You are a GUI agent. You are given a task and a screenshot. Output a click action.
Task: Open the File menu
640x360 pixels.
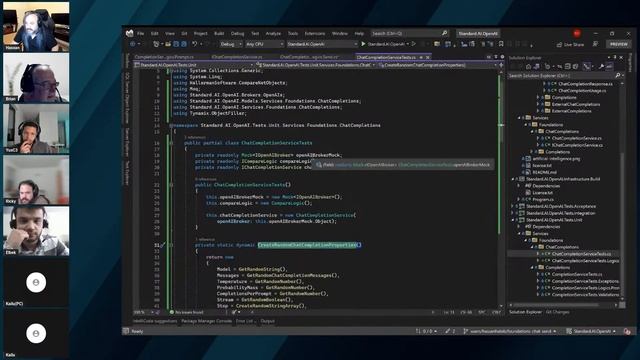[x=140, y=33]
